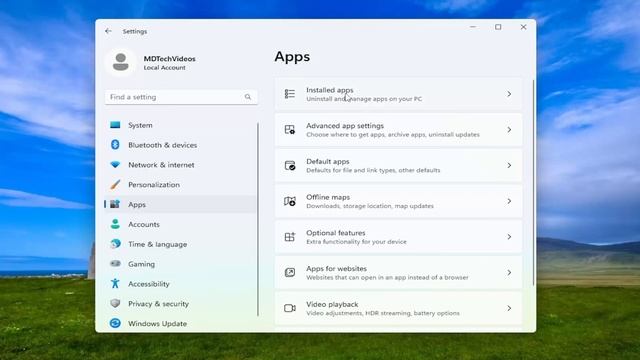Click the Default apps icon
The image size is (640, 360).
click(290, 165)
